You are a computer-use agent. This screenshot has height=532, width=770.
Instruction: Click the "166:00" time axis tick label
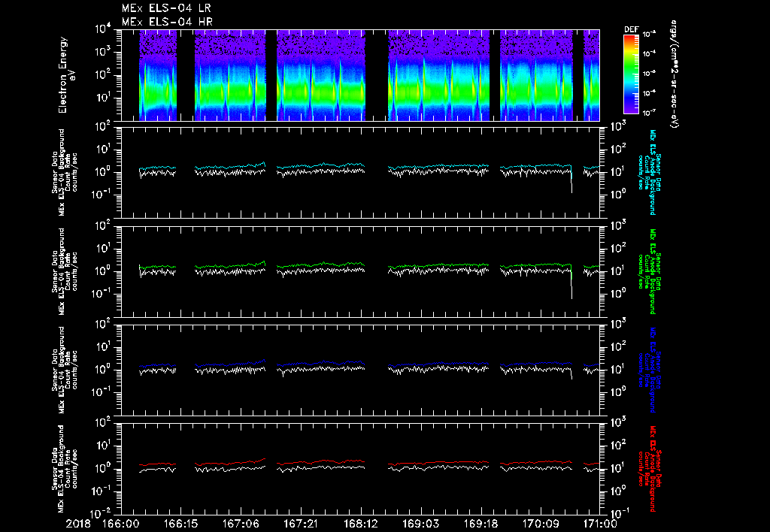[121, 524]
